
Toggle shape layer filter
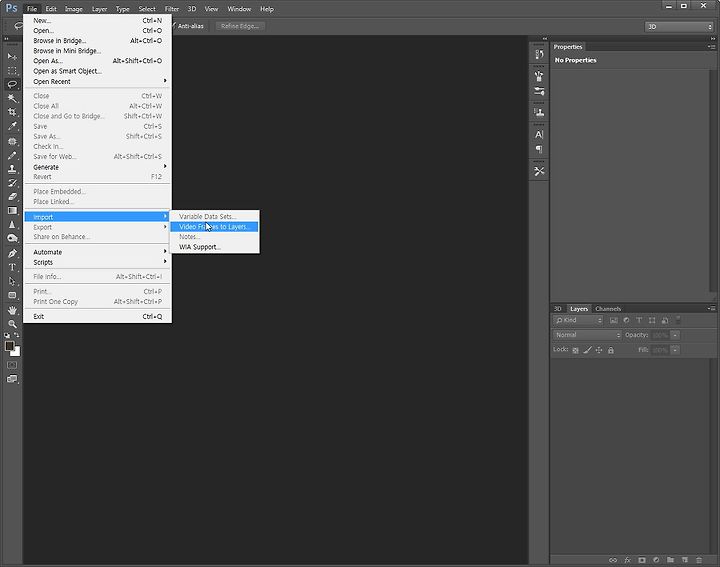point(652,320)
